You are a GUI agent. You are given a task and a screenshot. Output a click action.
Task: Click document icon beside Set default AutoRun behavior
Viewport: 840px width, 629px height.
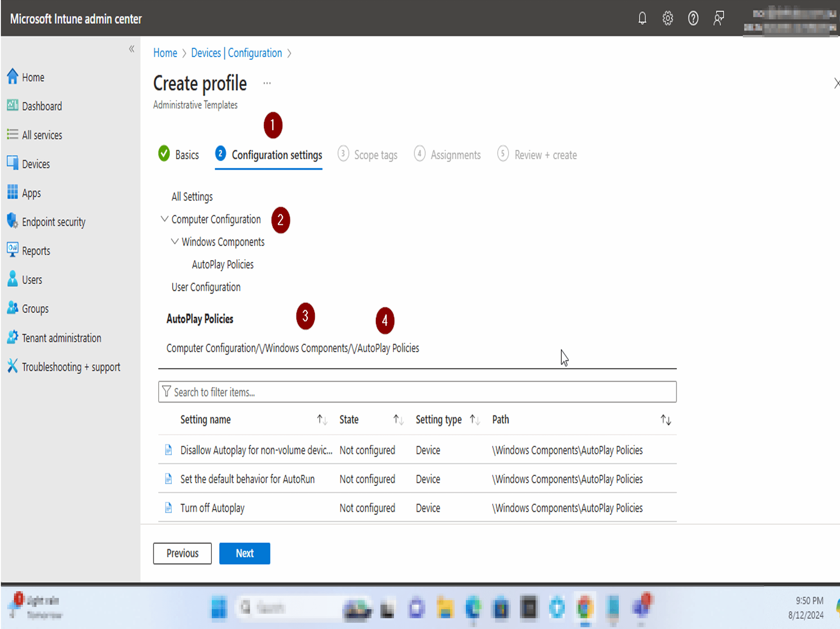168,479
